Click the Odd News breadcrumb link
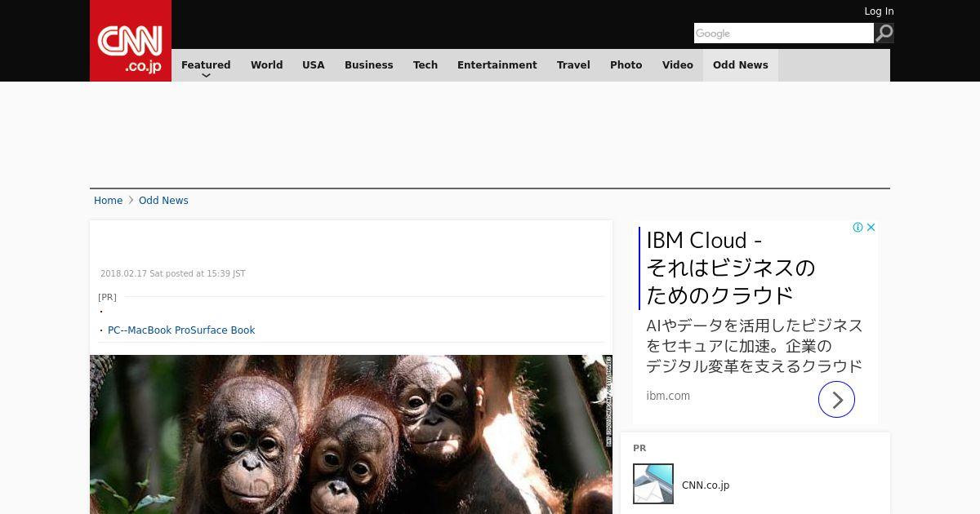The width and height of the screenshot is (980, 514). pyautogui.click(x=163, y=201)
